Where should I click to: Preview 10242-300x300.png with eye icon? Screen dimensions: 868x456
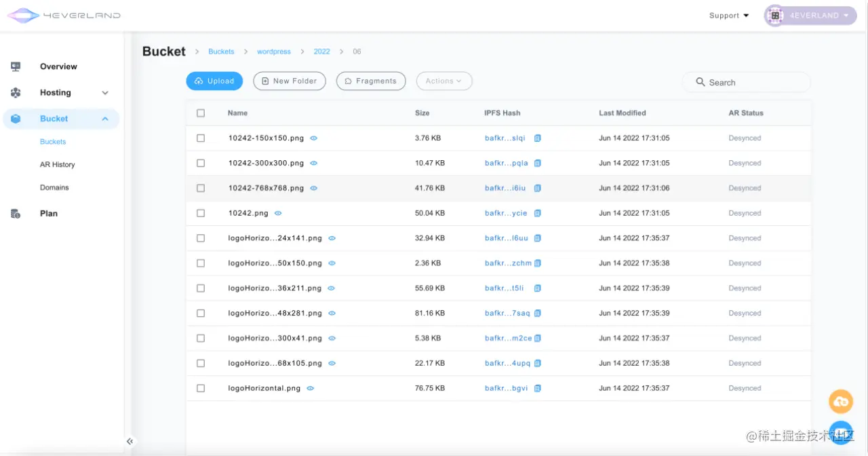click(314, 163)
